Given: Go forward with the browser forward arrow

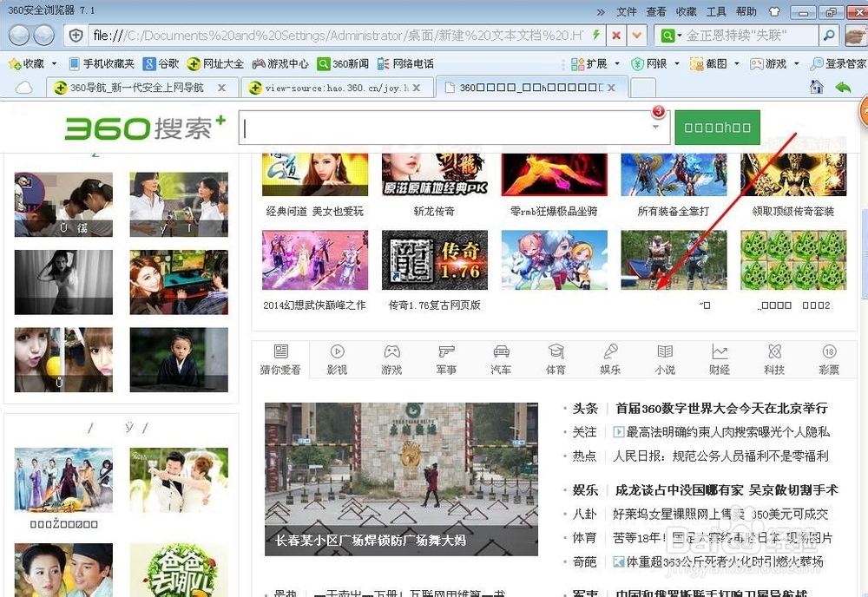Looking at the screenshot, I should [43, 36].
